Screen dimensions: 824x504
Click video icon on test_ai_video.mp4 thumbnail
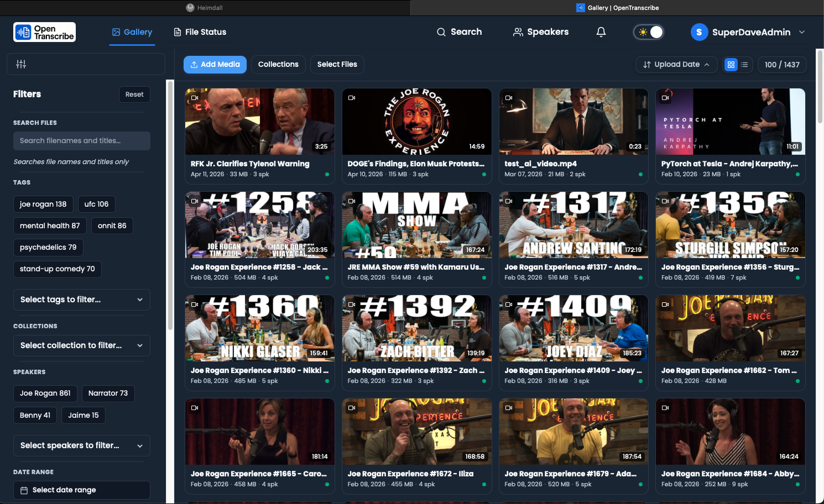[509, 98]
